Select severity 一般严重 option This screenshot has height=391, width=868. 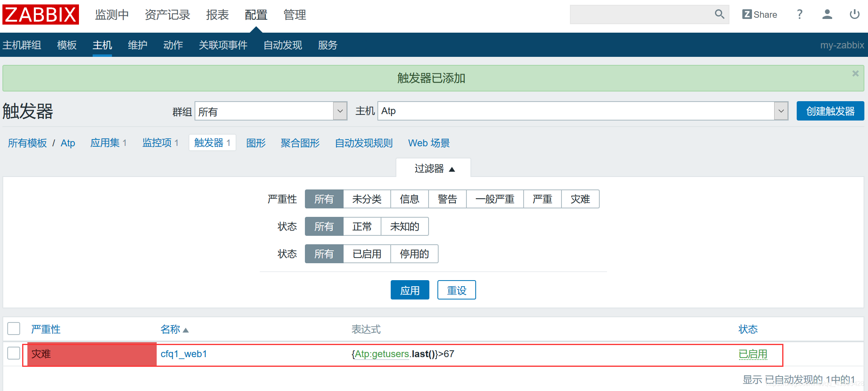point(495,199)
